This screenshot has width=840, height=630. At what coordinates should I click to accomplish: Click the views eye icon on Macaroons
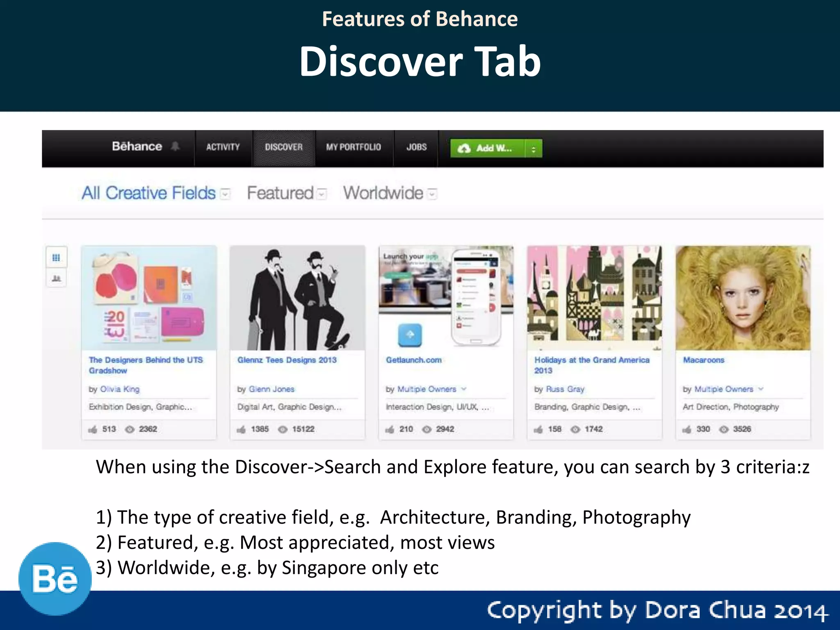[x=724, y=429]
